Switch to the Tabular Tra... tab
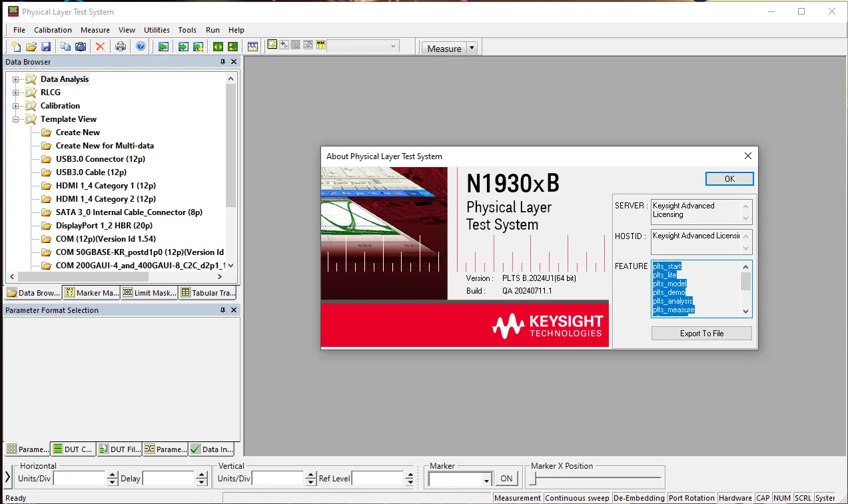Viewport: 848px width, 504px height. (x=207, y=292)
